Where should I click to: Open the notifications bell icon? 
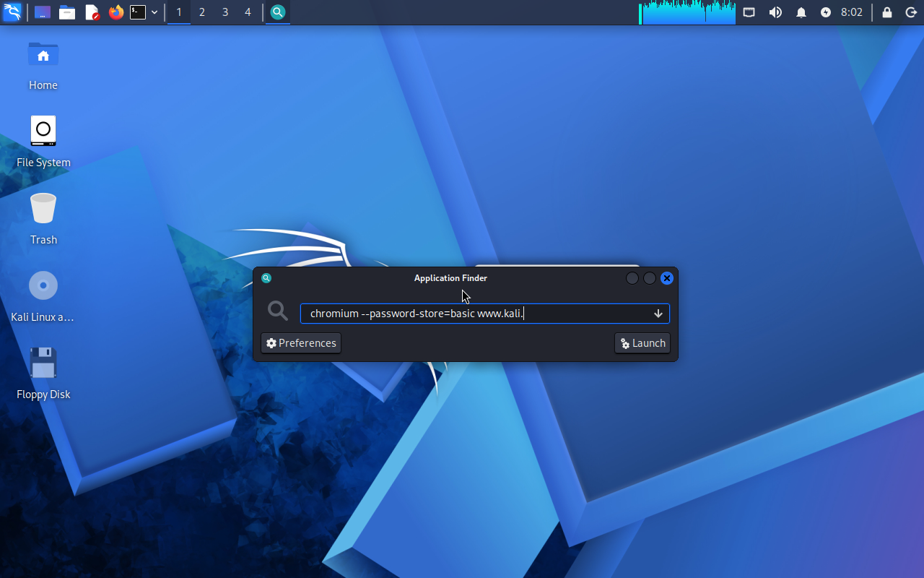pos(801,12)
